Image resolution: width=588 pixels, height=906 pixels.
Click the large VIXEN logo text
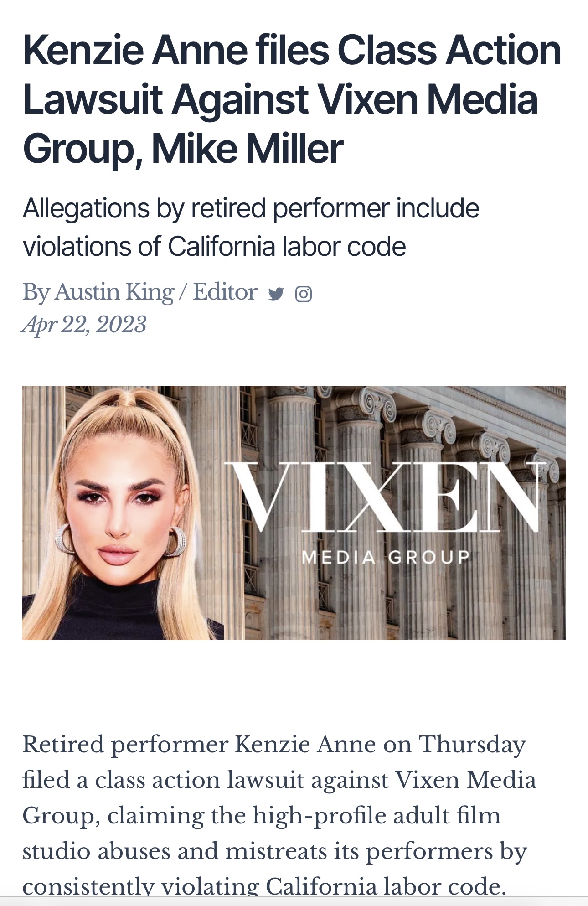point(383,498)
